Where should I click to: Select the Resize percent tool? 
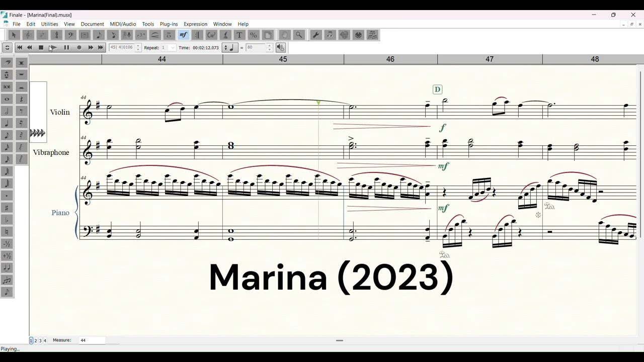click(x=254, y=35)
